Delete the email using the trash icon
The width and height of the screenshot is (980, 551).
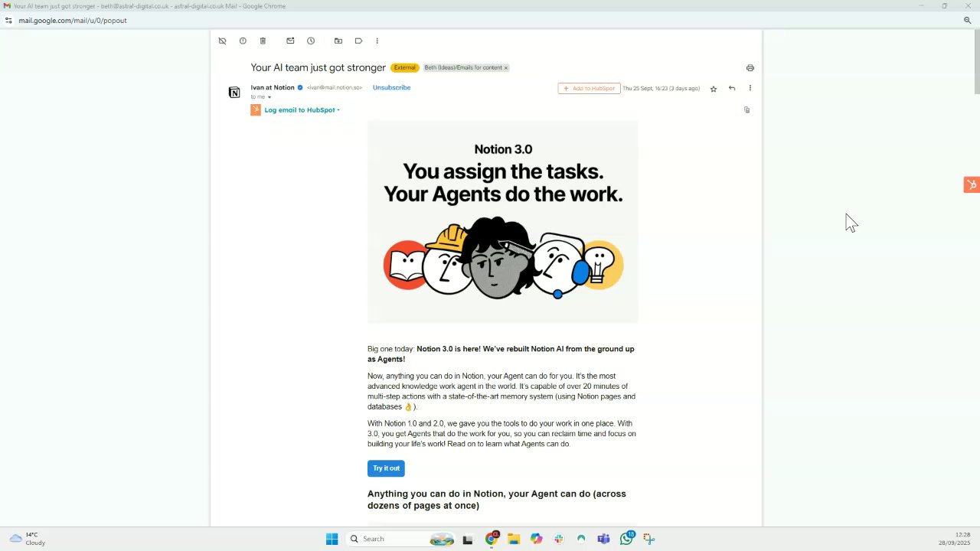click(263, 41)
